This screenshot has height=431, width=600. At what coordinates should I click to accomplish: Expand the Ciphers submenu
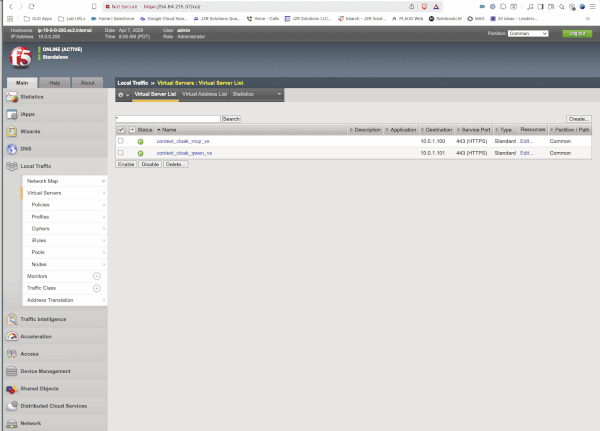click(x=104, y=229)
